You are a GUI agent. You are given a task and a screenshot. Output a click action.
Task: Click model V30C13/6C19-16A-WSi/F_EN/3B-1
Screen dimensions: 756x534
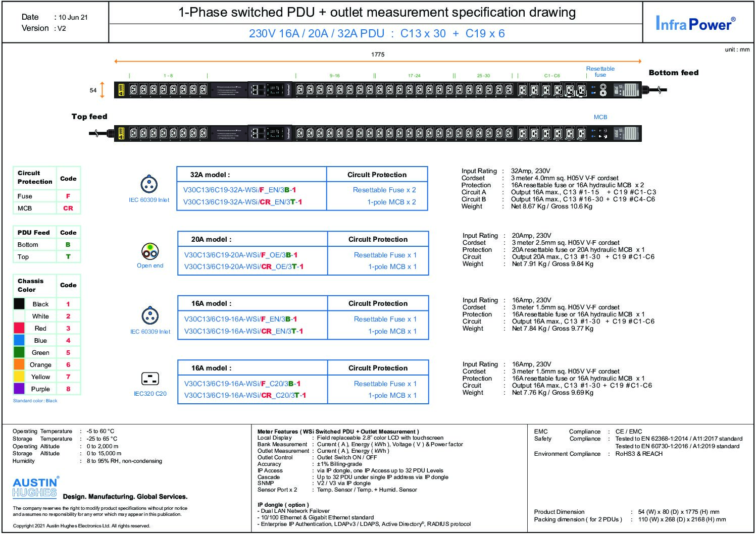point(240,319)
